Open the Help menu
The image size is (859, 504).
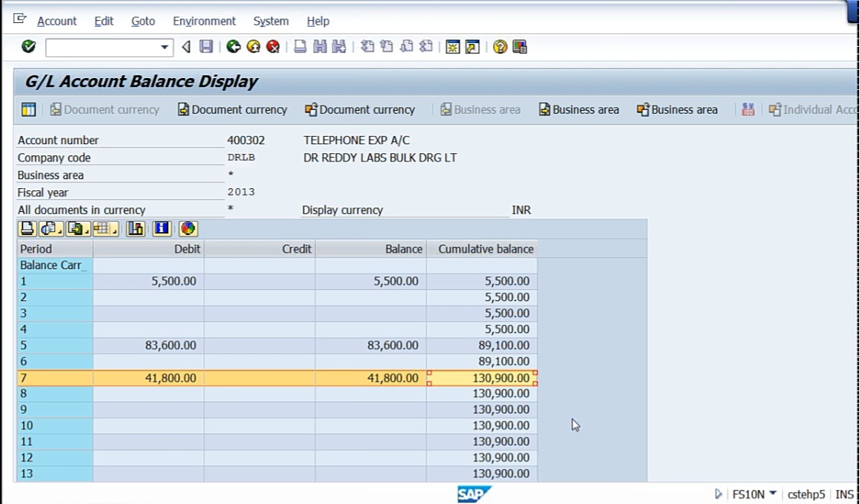[318, 22]
